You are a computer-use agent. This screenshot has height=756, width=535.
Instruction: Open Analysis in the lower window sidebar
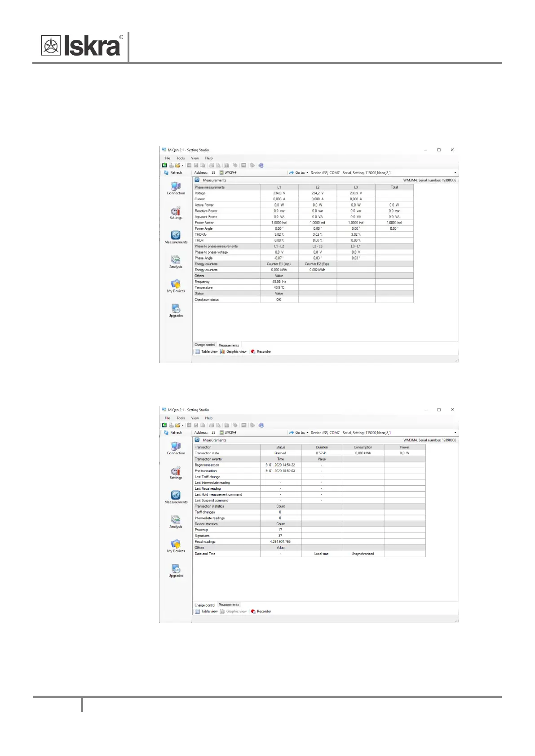point(176,522)
